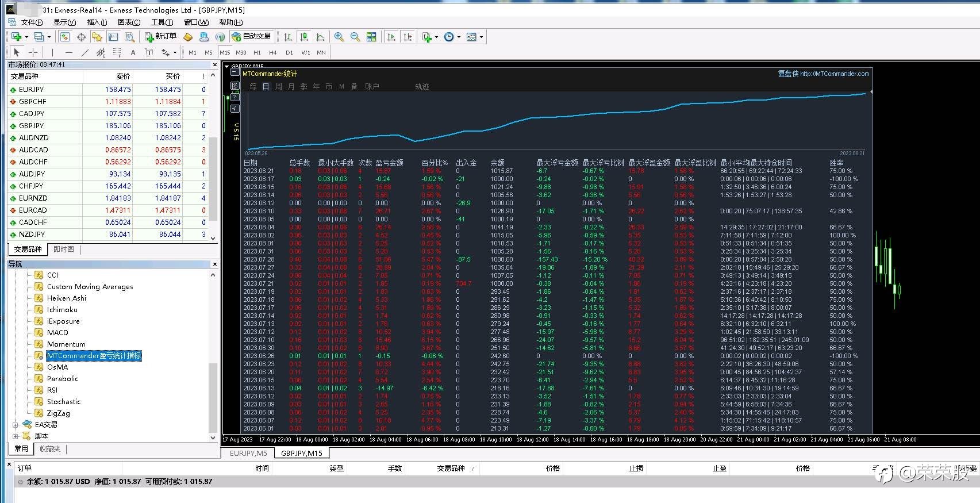980x503 pixels.
Task: Toggle the Market Watch window icon
Action: click(x=65, y=37)
